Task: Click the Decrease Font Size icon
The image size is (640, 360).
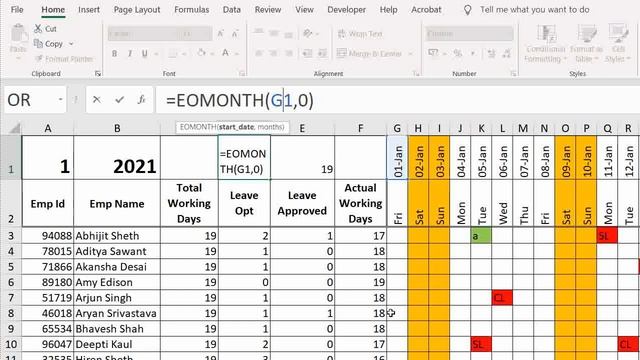Action: pyautogui.click(x=235, y=34)
